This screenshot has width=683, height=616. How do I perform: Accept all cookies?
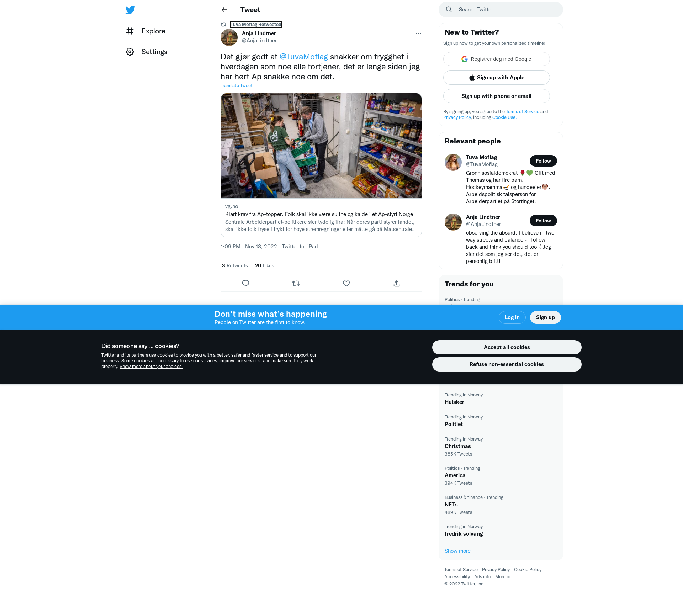click(507, 347)
